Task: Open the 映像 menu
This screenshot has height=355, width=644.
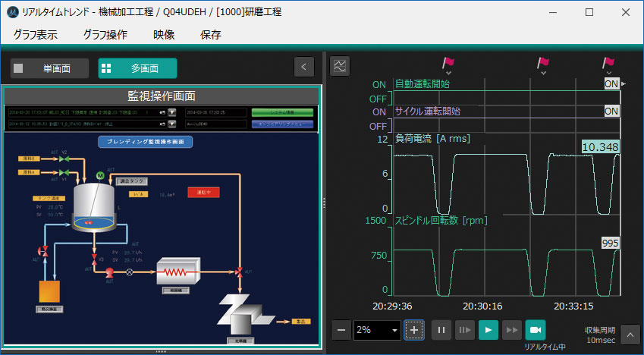Action: [x=164, y=34]
